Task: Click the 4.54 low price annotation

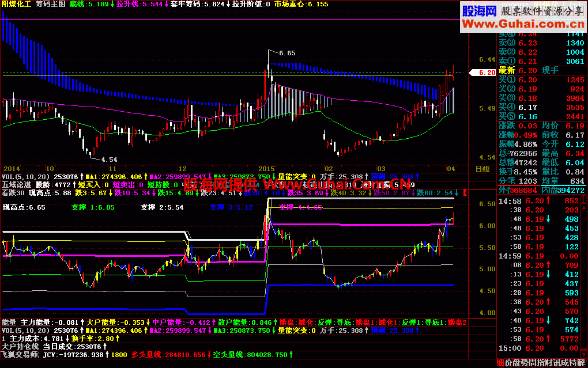Action: pos(109,160)
